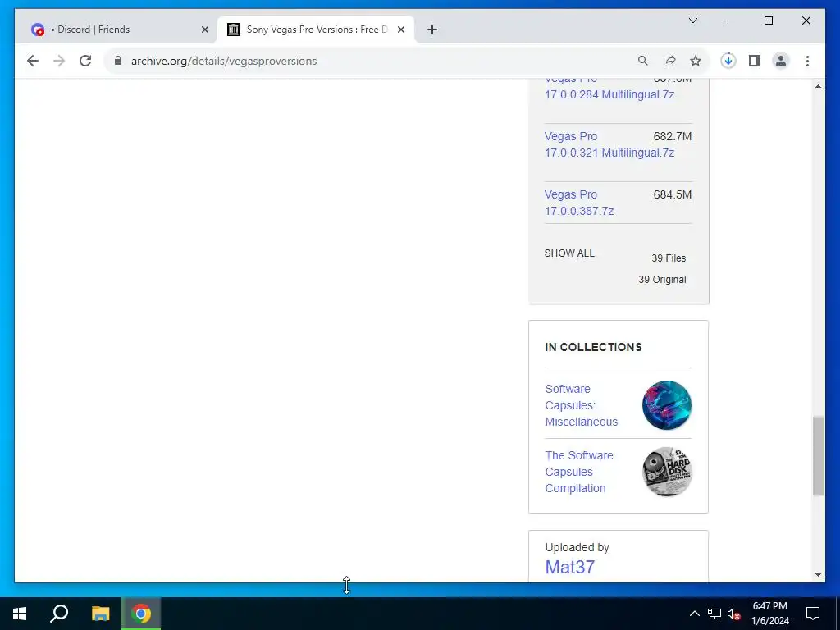Open network status tray icon

click(x=714, y=614)
